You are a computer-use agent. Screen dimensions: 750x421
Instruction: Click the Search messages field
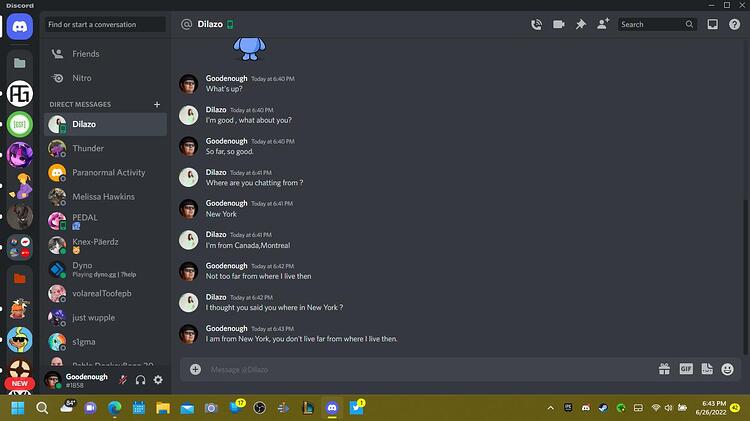(657, 24)
